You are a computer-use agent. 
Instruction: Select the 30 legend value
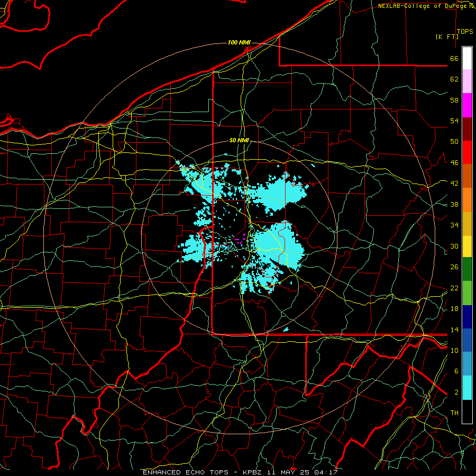pos(454,246)
